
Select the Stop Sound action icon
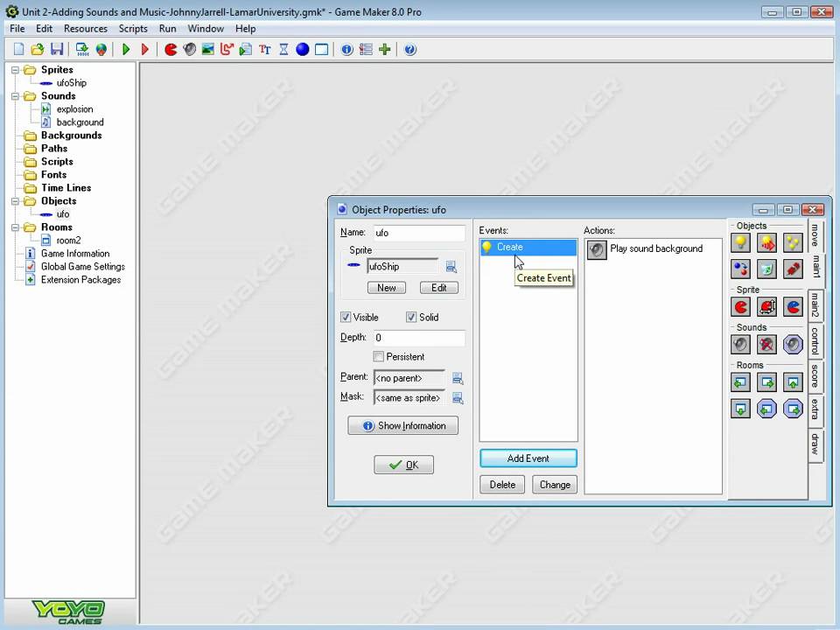click(766, 345)
